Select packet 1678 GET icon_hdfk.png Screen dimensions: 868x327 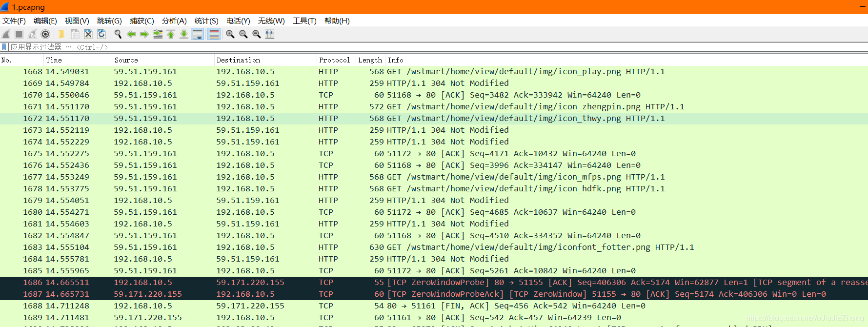tap(434, 189)
